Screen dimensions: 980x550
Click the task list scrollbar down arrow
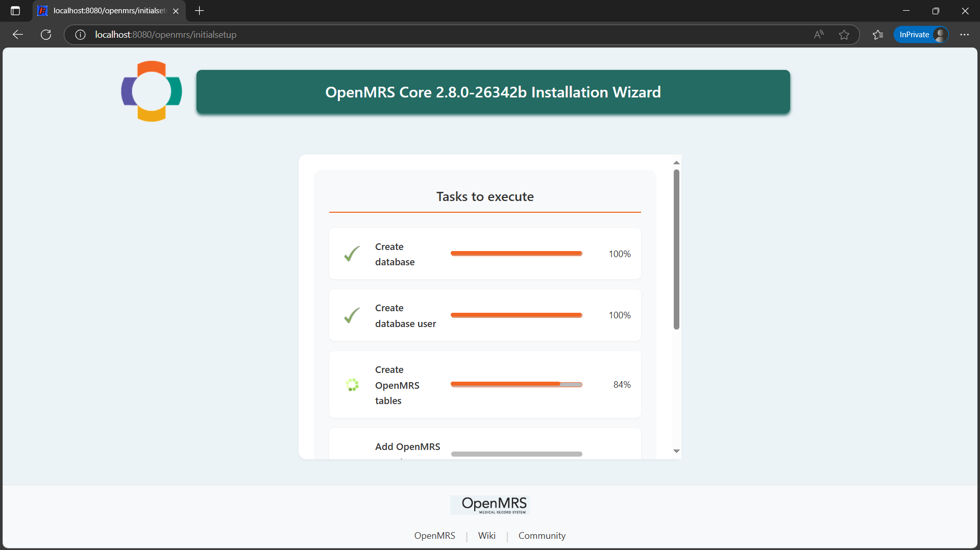click(x=676, y=451)
